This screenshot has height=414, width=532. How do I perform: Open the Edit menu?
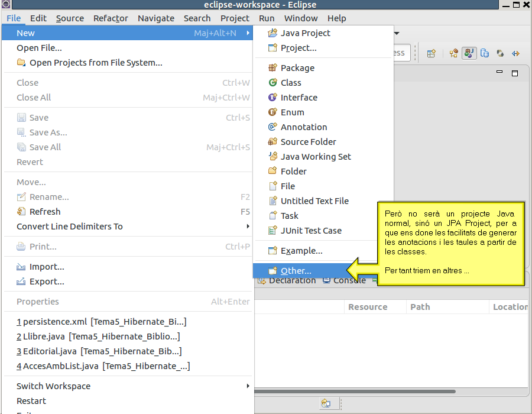(38, 18)
